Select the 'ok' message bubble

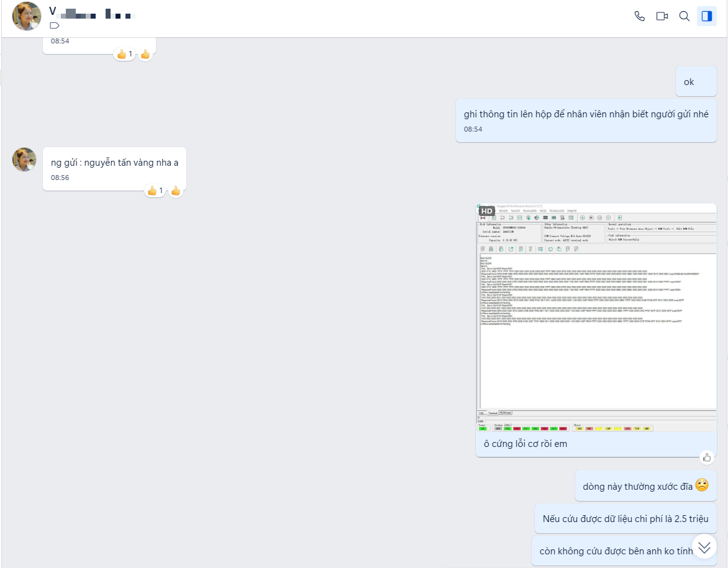coord(696,82)
